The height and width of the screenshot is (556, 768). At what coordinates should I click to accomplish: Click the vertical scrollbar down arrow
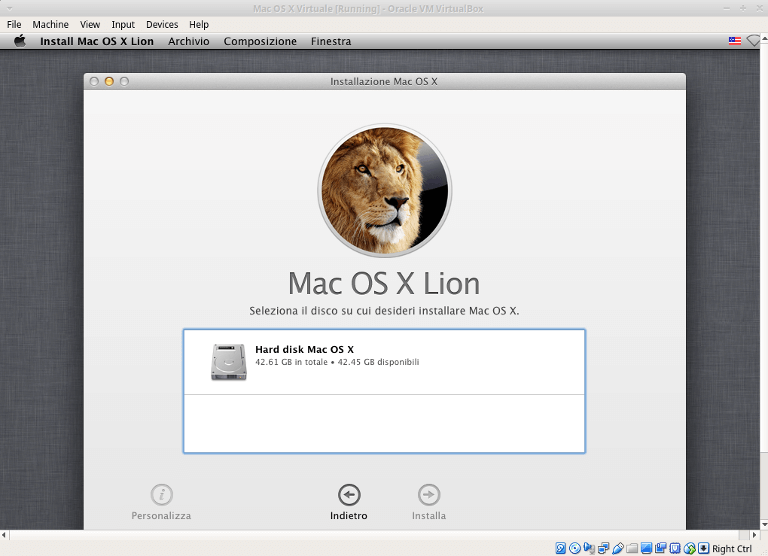(764, 525)
